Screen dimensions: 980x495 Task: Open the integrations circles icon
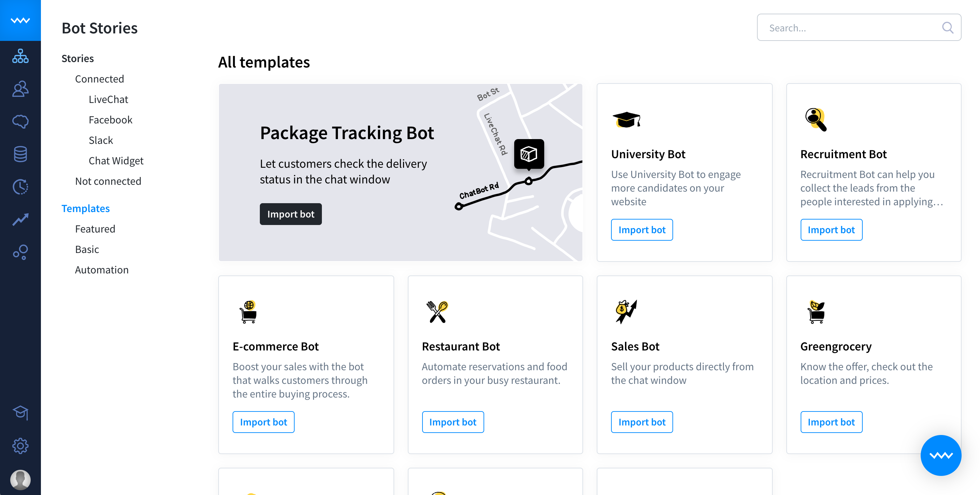point(20,252)
